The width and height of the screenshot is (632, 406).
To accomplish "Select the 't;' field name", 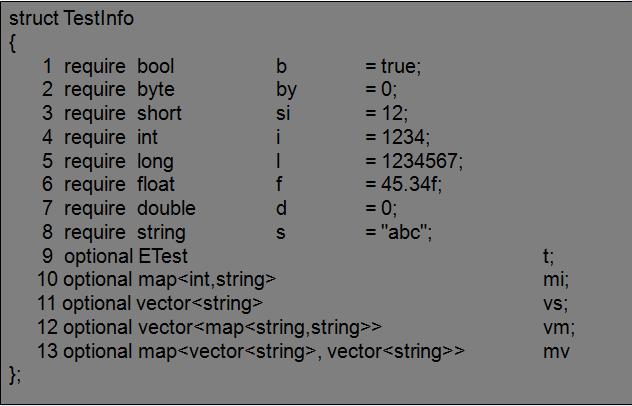I will pyautogui.click(x=549, y=256).
